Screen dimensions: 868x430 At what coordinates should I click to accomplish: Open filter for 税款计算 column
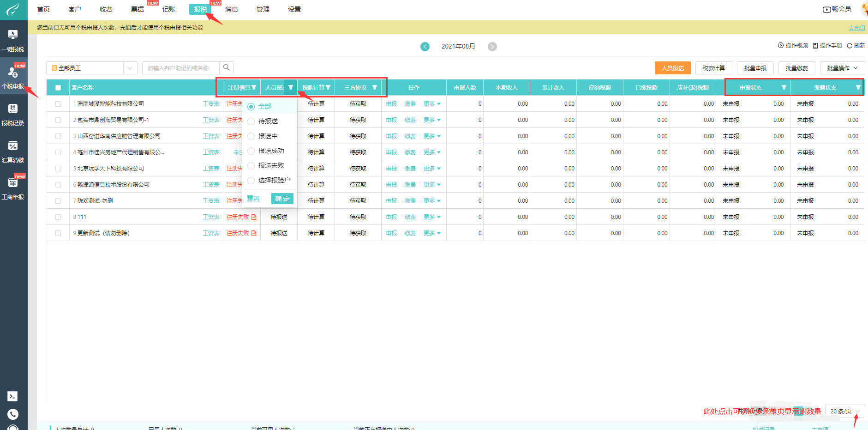tap(328, 87)
